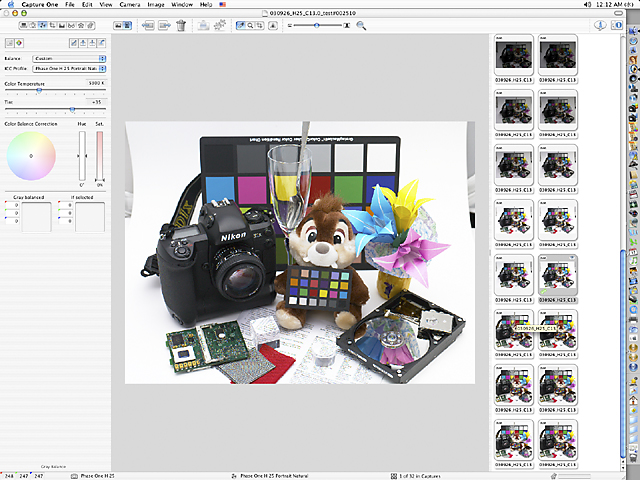This screenshot has height=480, width=640.
Task: Open the Balance Custom dropdown
Action: tap(69, 58)
